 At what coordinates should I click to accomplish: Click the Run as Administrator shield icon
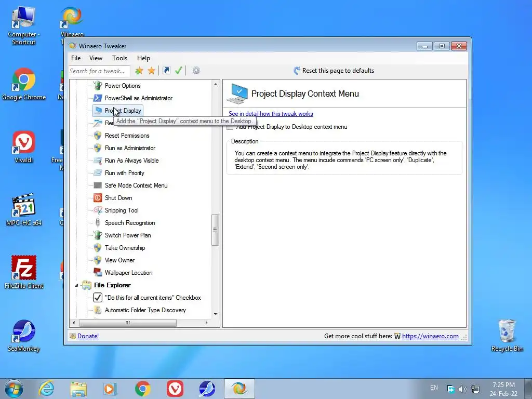(x=98, y=148)
